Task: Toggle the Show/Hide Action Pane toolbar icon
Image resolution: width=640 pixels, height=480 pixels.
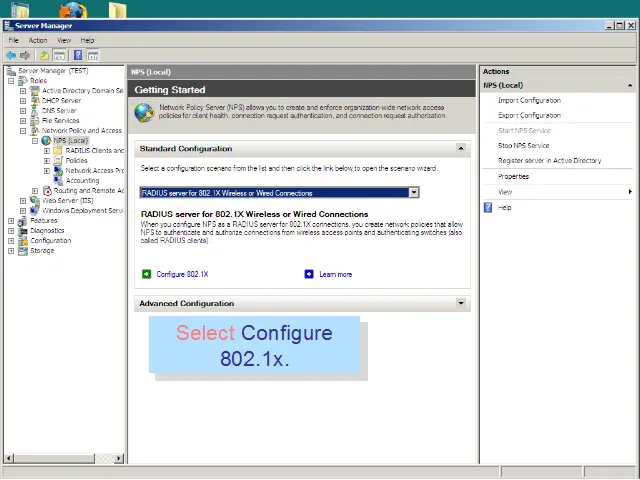Action: tap(93, 56)
